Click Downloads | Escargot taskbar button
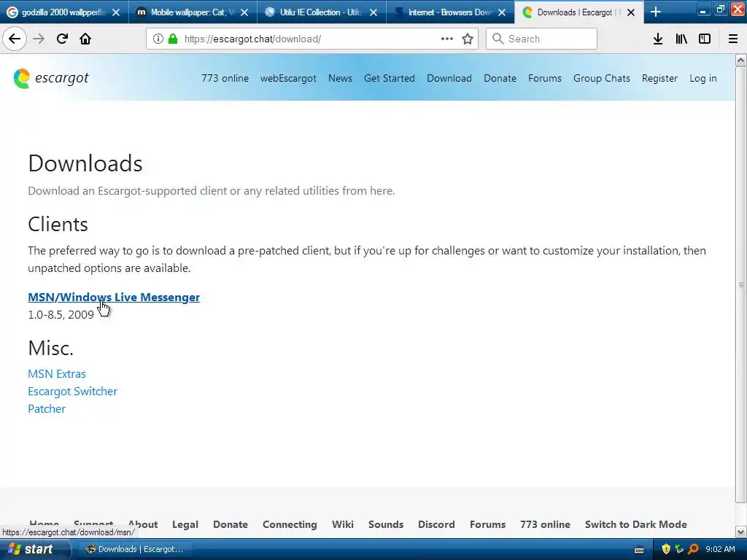 pos(136,549)
